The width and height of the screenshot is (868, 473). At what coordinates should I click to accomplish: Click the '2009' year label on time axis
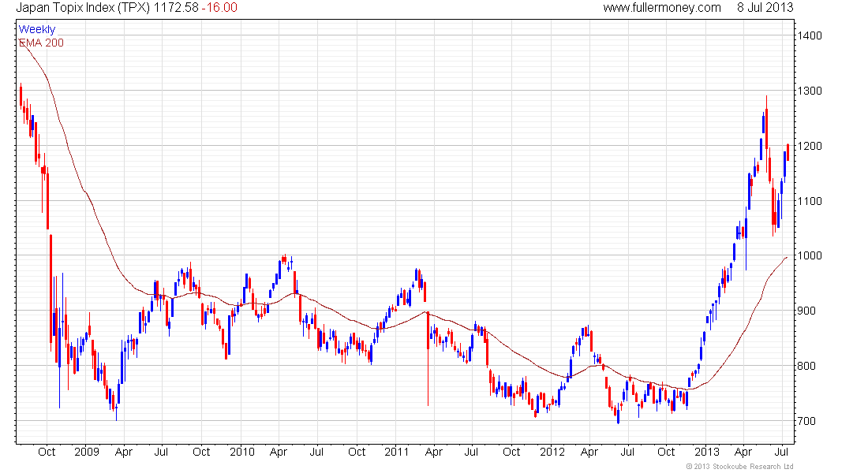coord(86,452)
